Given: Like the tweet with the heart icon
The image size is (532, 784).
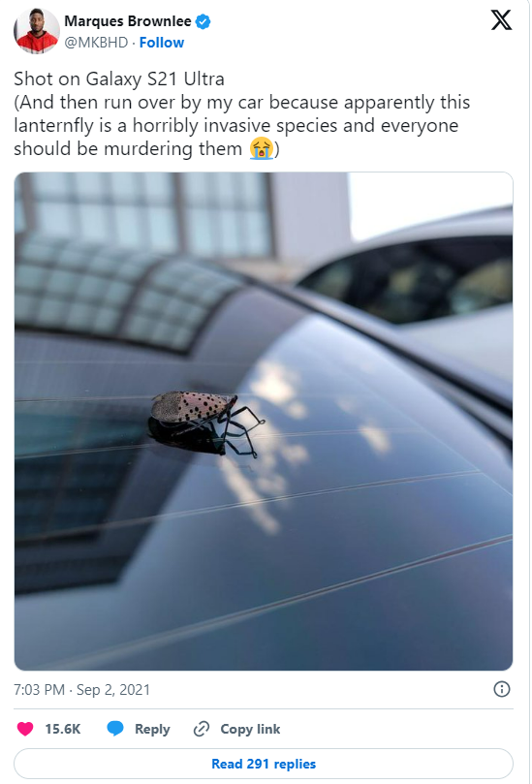Looking at the screenshot, I should 25,729.
